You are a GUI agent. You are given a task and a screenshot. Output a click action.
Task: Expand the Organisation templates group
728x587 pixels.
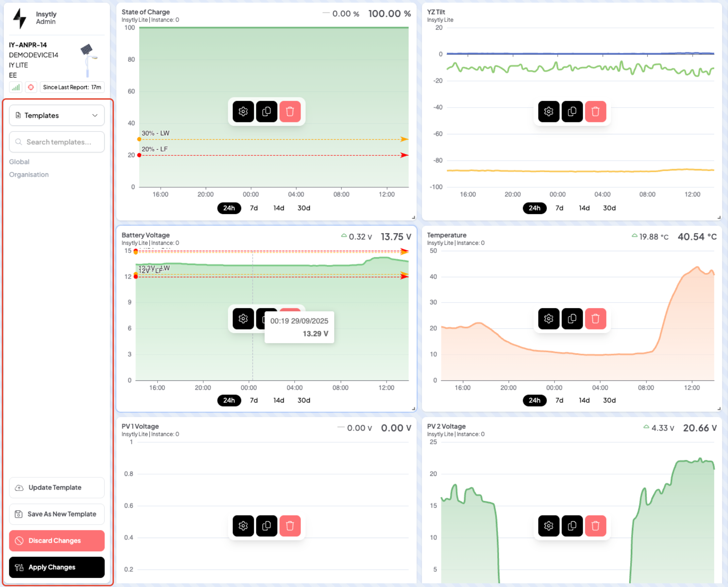point(29,175)
